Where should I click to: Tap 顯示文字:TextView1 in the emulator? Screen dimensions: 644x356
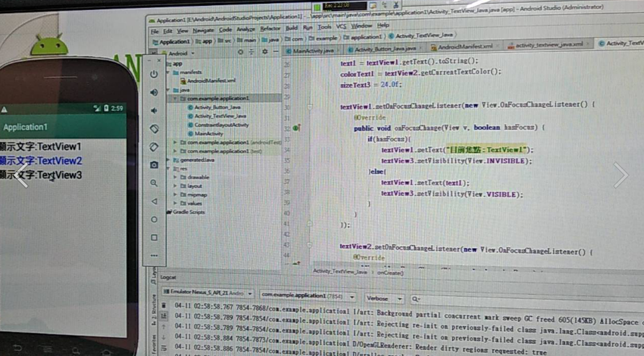click(x=41, y=147)
